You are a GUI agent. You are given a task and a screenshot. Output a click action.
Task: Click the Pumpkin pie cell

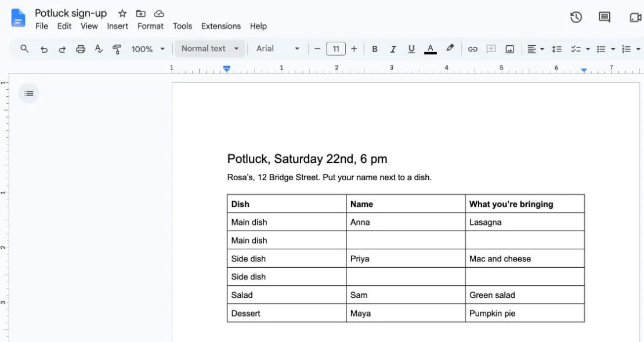pyautogui.click(x=525, y=313)
